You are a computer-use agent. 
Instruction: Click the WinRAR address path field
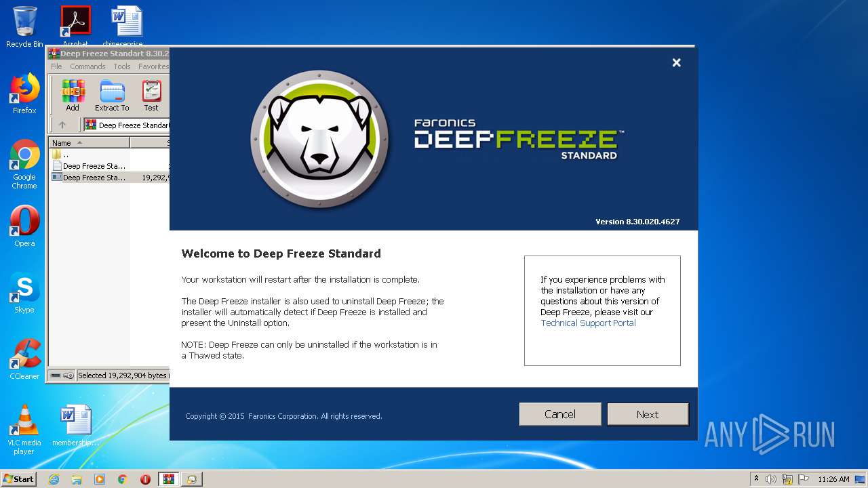(x=127, y=125)
